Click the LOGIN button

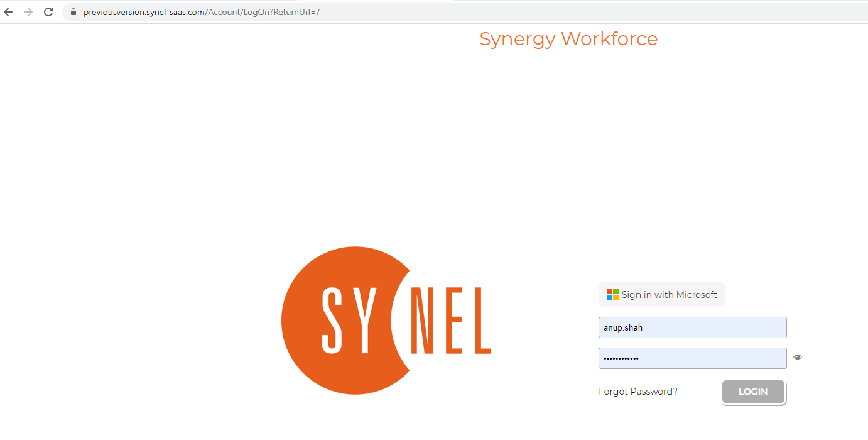click(753, 392)
